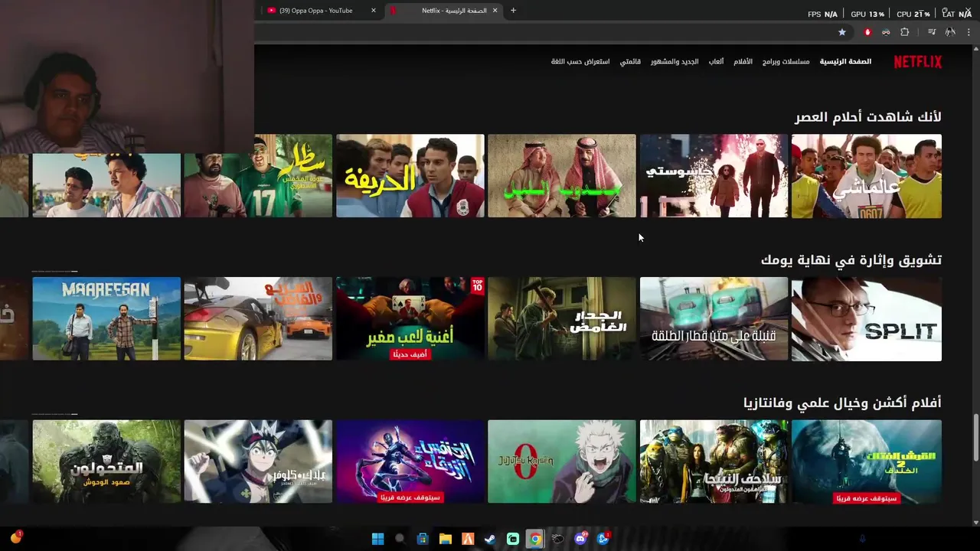The width and height of the screenshot is (980, 551).
Task: Open the الخنفساء الزرقاء thumbnail
Action: (x=410, y=461)
